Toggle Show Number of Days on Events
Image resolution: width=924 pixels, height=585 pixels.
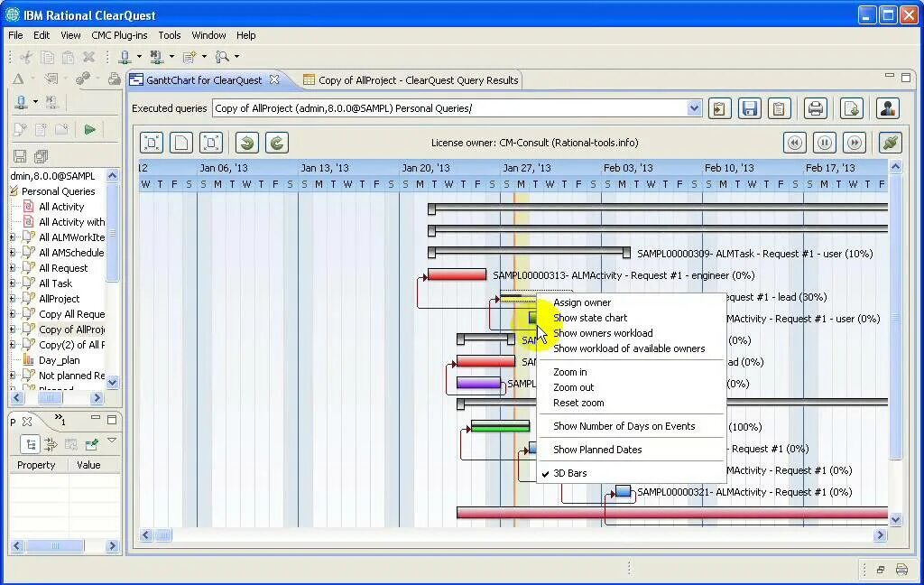pos(631,426)
